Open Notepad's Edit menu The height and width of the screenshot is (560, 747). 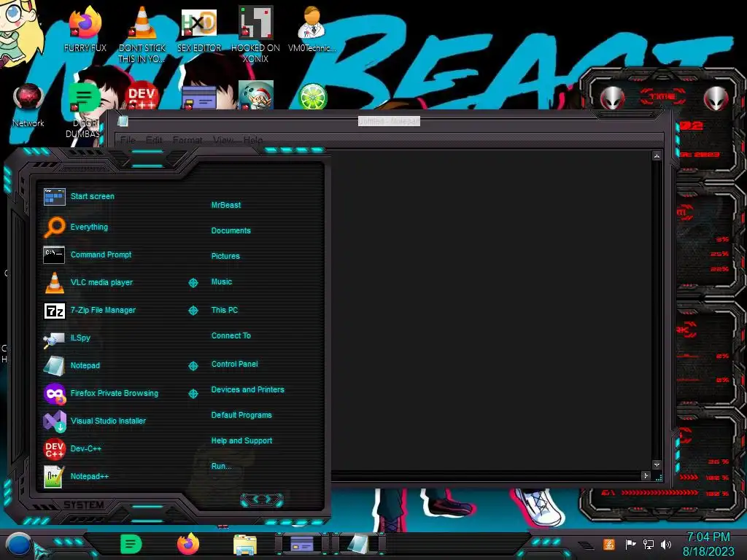tap(154, 140)
